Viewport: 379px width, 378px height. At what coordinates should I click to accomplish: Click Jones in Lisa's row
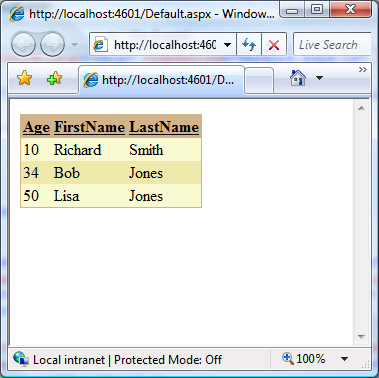(x=164, y=196)
